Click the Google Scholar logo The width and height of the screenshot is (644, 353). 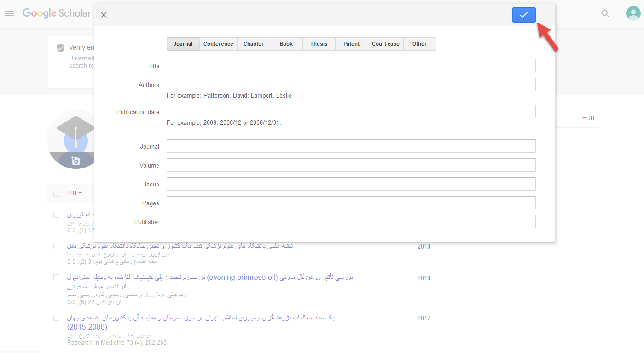pos(57,13)
